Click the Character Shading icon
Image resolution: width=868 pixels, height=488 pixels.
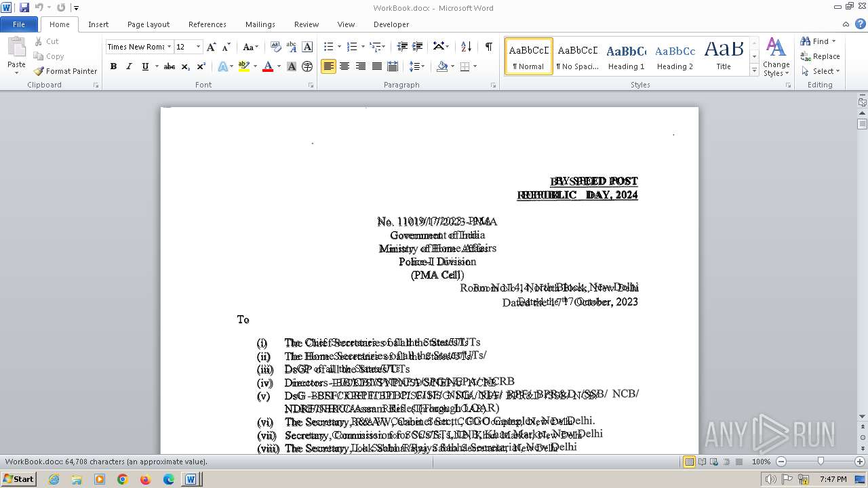(x=292, y=66)
